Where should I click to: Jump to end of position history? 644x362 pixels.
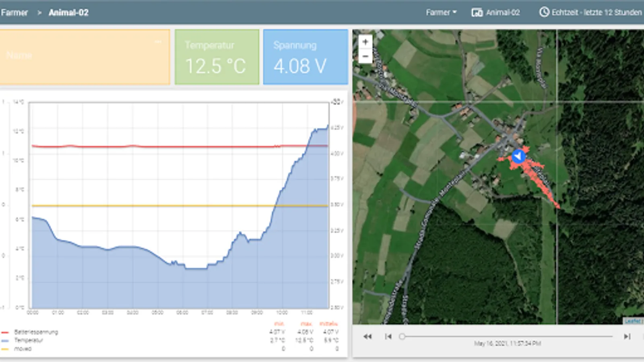click(627, 336)
